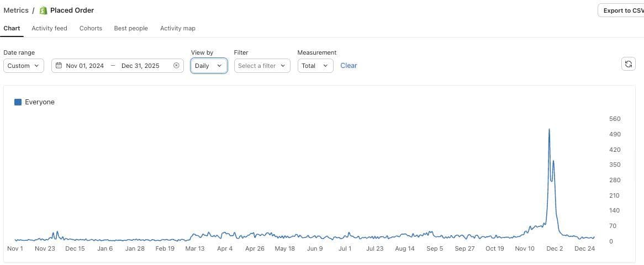This screenshot has width=644, height=265.
Task: Click the calendar icon in the date field
Action: [x=59, y=65]
